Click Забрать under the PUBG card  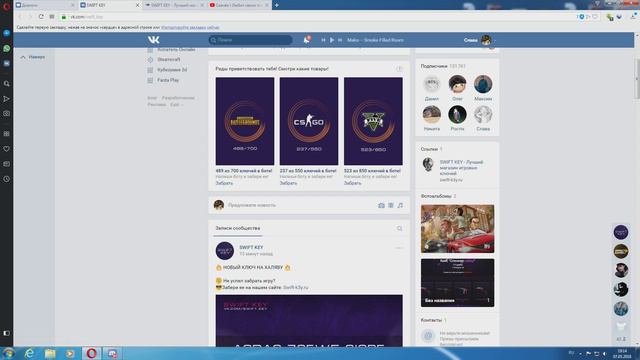(x=224, y=183)
